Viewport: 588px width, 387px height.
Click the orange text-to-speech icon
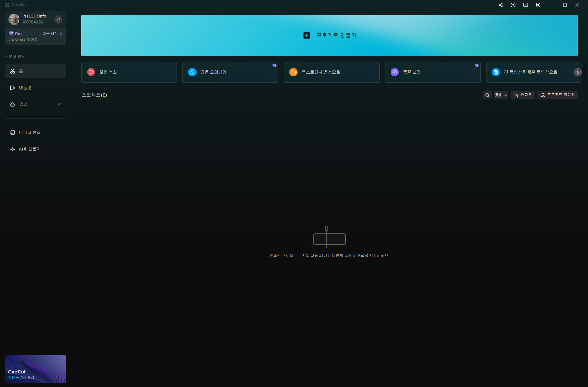click(x=293, y=72)
